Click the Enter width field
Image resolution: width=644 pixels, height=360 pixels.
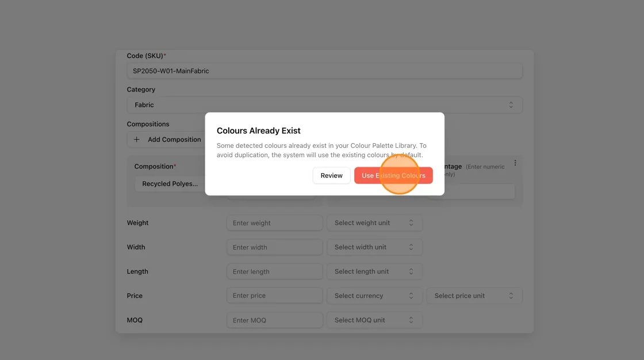[x=275, y=247]
